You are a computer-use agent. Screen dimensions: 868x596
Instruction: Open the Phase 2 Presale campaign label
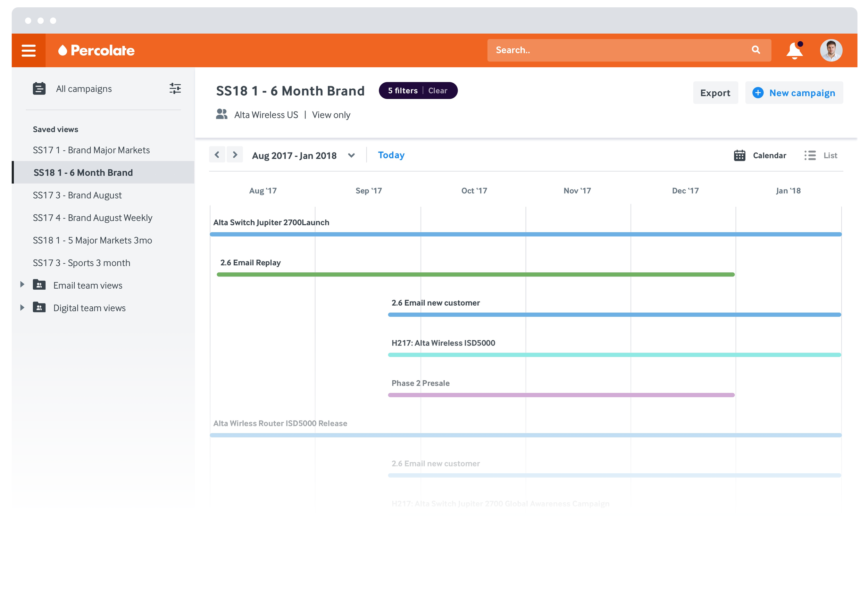pos(420,383)
